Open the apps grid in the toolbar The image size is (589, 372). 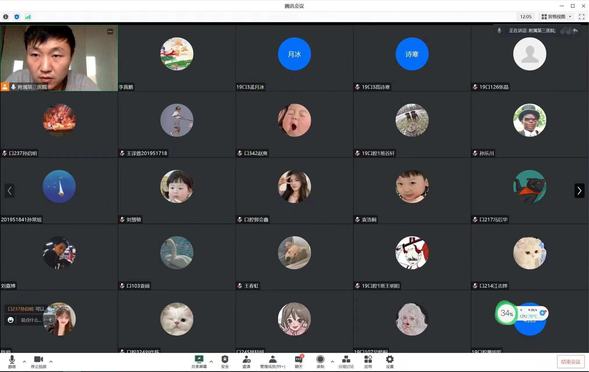[x=368, y=361]
